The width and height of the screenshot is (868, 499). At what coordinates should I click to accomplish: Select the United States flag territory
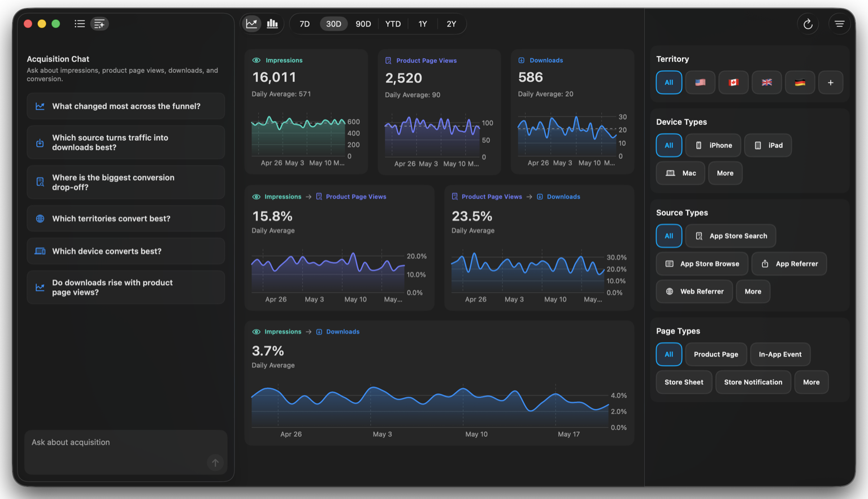point(700,83)
